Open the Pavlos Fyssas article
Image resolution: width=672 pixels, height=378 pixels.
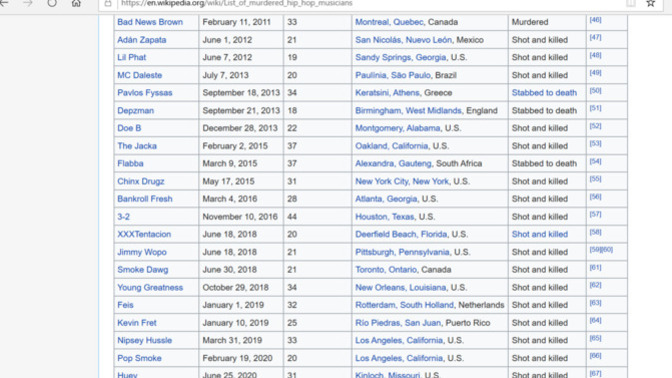click(x=145, y=93)
